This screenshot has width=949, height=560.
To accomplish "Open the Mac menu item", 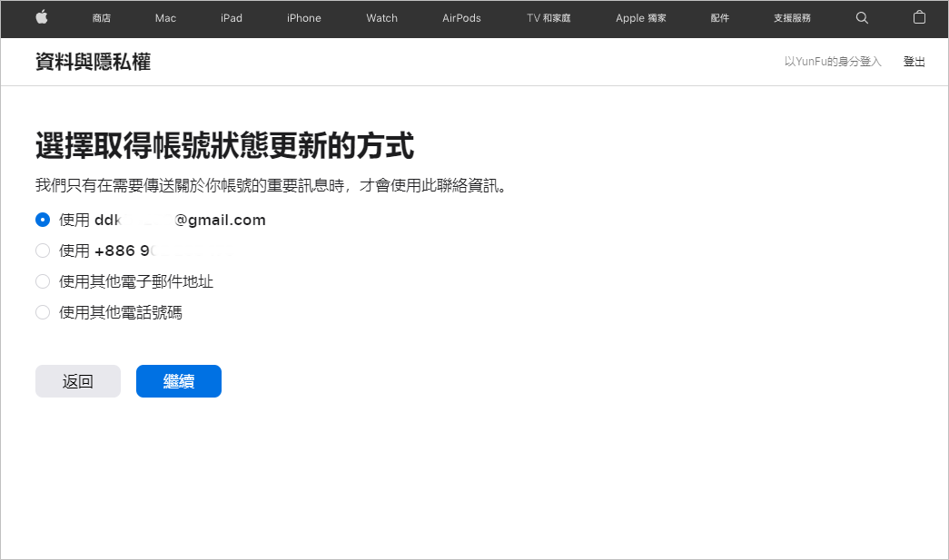I will coord(165,18).
